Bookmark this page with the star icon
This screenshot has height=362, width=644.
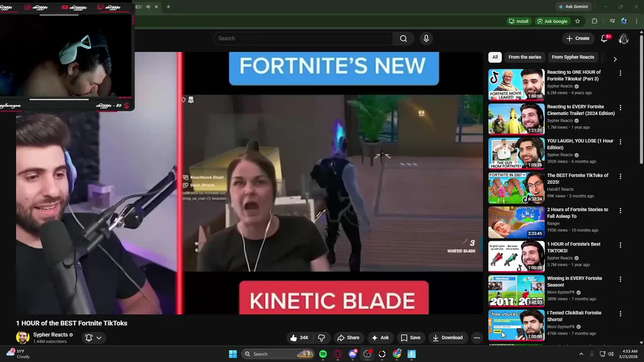[x=578, y=21]
